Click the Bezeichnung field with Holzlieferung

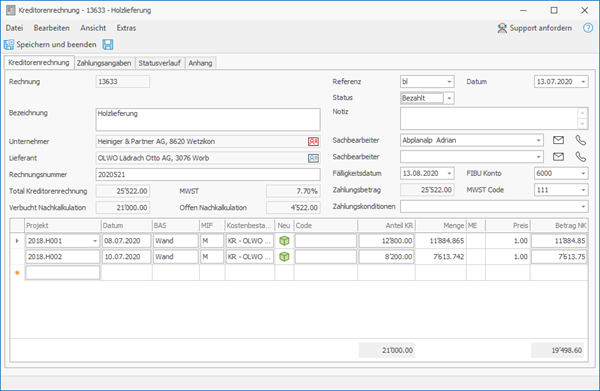point(208,120)
